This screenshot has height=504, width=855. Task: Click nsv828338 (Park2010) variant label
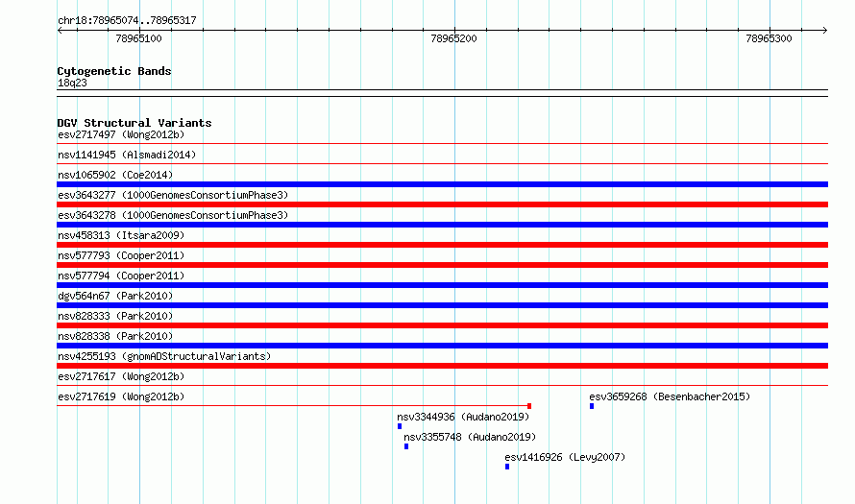pyautogui.click(x=115, y=336)
